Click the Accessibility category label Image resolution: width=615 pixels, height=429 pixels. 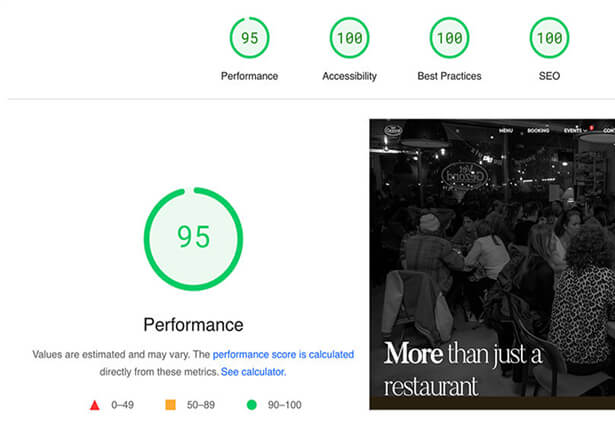[x=349, y=76]
